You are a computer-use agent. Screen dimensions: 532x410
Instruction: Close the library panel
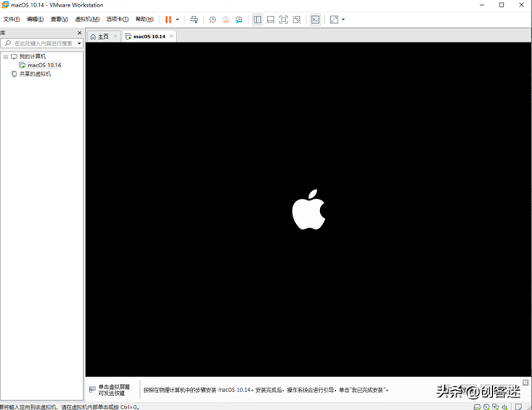click(x=80, y=33)
